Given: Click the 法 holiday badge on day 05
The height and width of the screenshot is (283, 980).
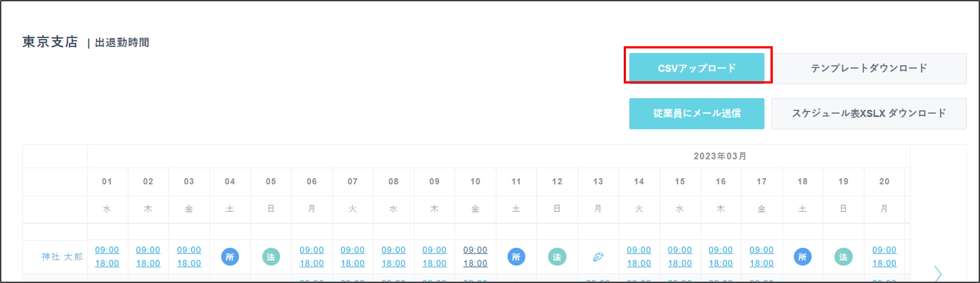Looking at the screenshot, I should coord(271,257).
